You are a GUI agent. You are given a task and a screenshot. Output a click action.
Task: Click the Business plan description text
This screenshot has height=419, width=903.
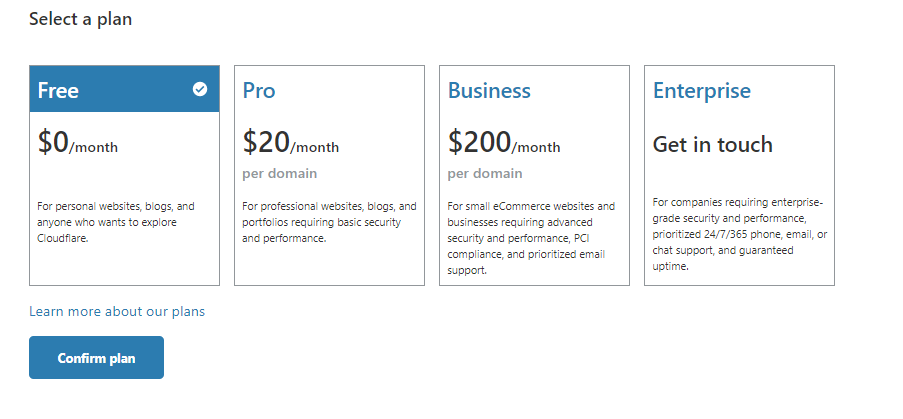point(532,238)
